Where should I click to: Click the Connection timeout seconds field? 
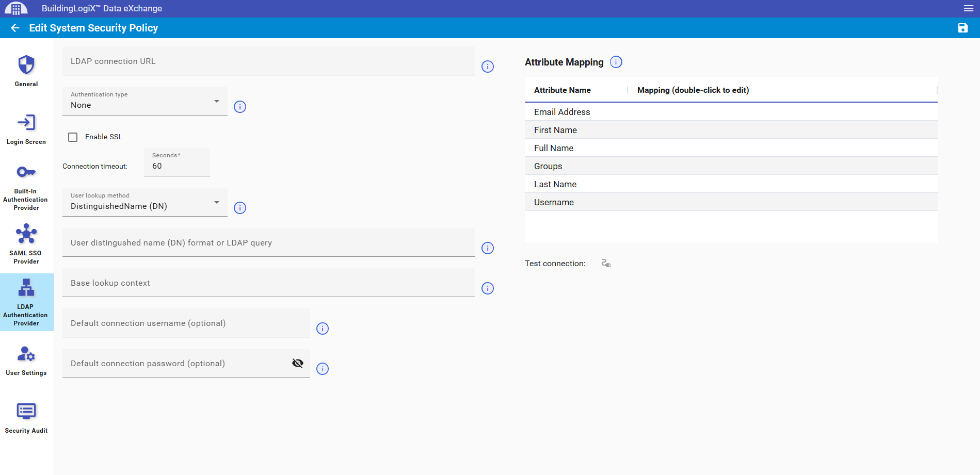point(177,162)
